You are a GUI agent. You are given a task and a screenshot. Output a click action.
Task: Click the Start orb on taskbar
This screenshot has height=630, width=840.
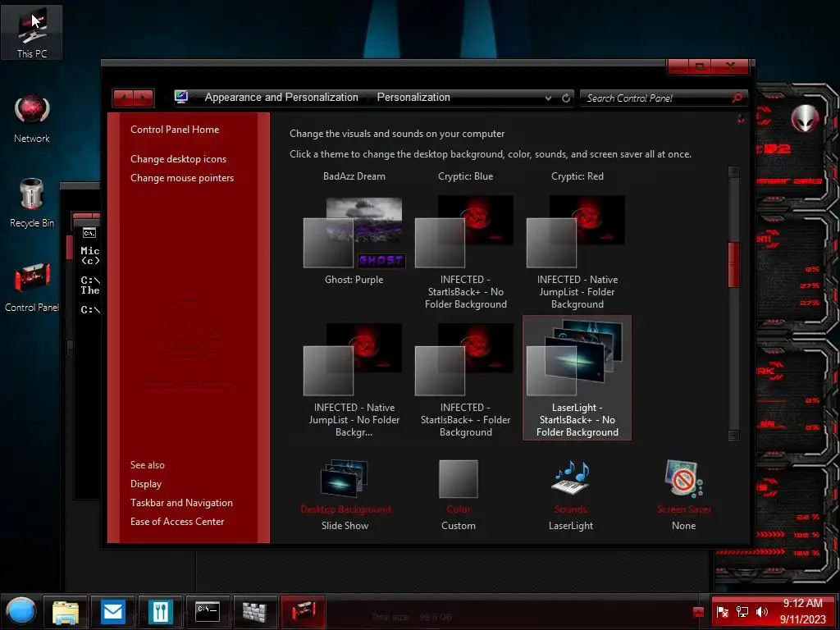[x=21, y=611]
